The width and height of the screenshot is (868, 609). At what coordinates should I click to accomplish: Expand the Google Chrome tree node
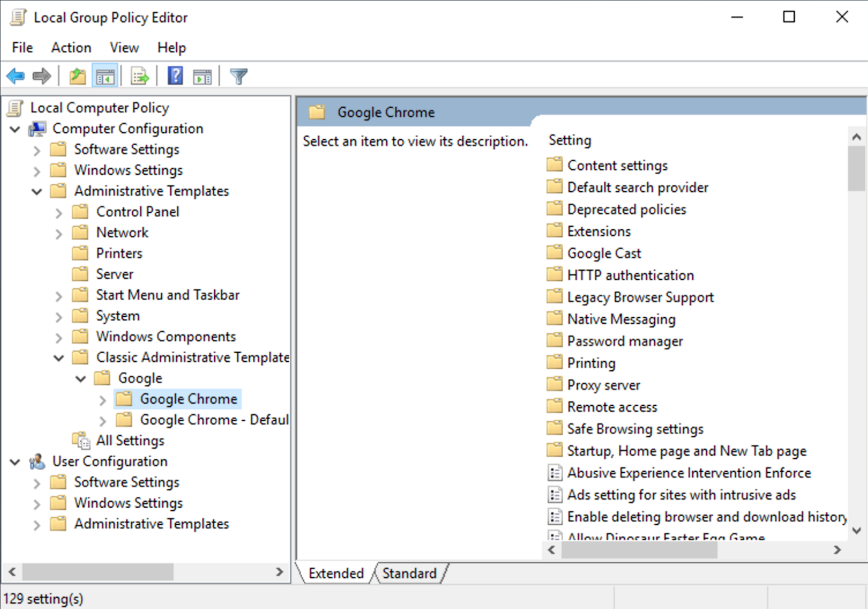[103, 400]
